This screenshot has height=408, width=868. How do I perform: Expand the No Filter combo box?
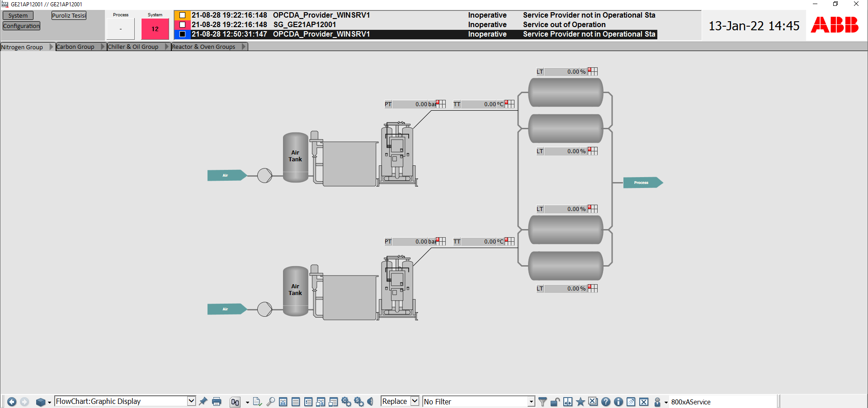click(531, 402)
